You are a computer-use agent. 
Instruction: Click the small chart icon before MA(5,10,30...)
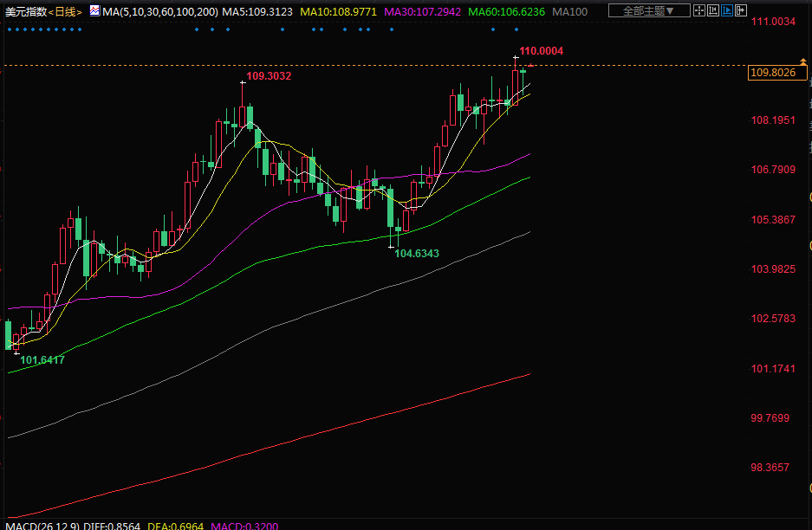[x=94, y=11]
